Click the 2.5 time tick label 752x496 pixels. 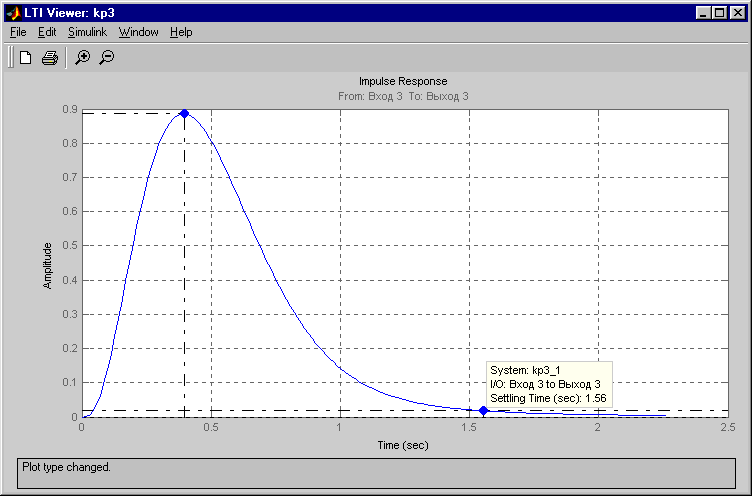pyautogui.click(x=728, y=427)
